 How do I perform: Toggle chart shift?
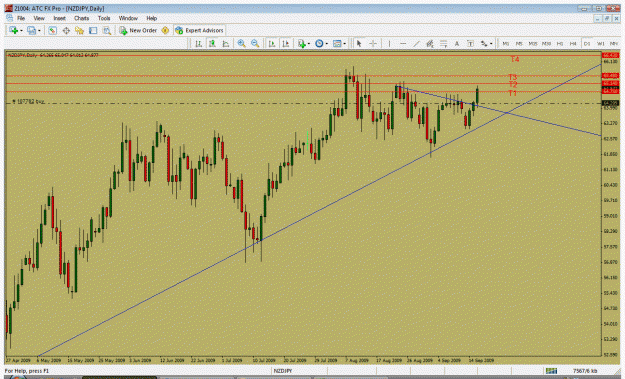[285, 43]
